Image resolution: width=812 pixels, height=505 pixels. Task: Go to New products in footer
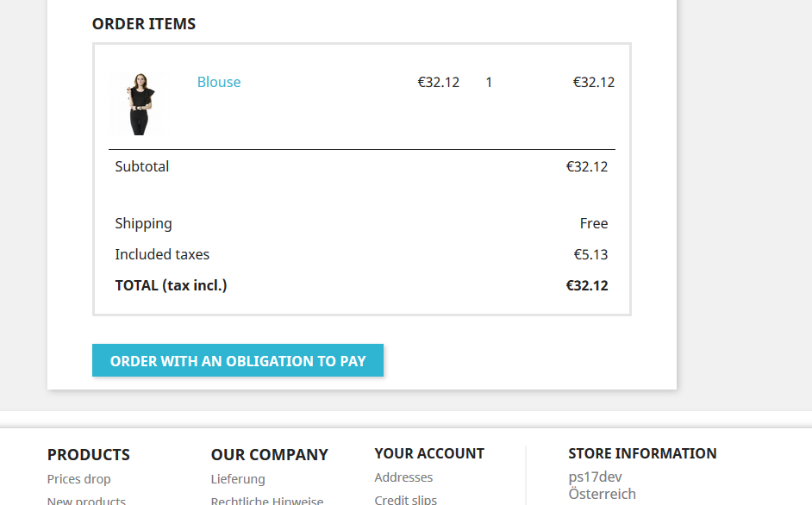click(x=86, y=500)
